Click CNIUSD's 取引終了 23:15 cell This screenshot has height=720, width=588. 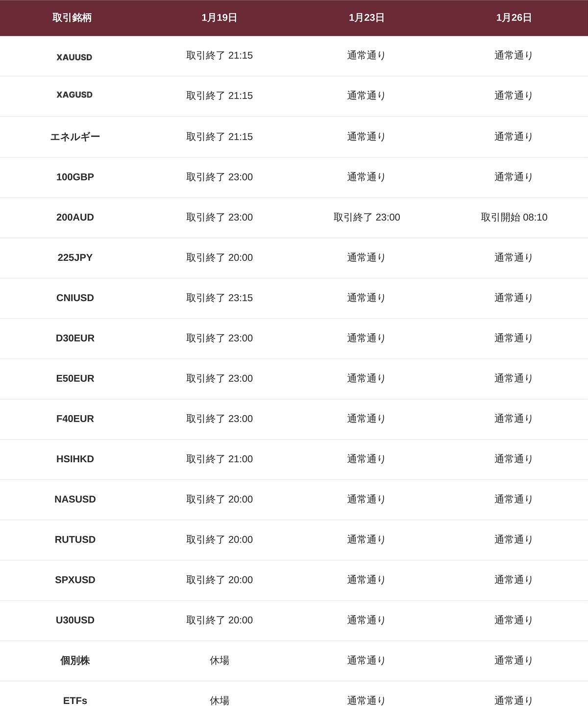[220, 298]
